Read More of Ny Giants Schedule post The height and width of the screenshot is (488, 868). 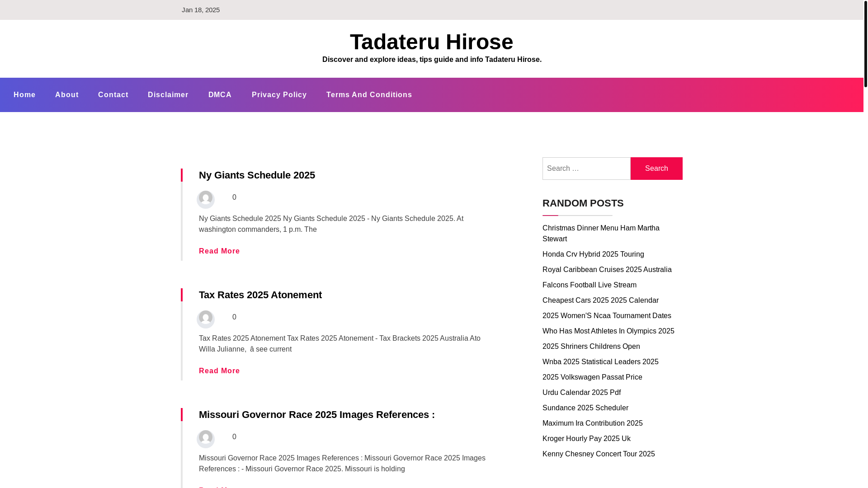click(219, 251)
